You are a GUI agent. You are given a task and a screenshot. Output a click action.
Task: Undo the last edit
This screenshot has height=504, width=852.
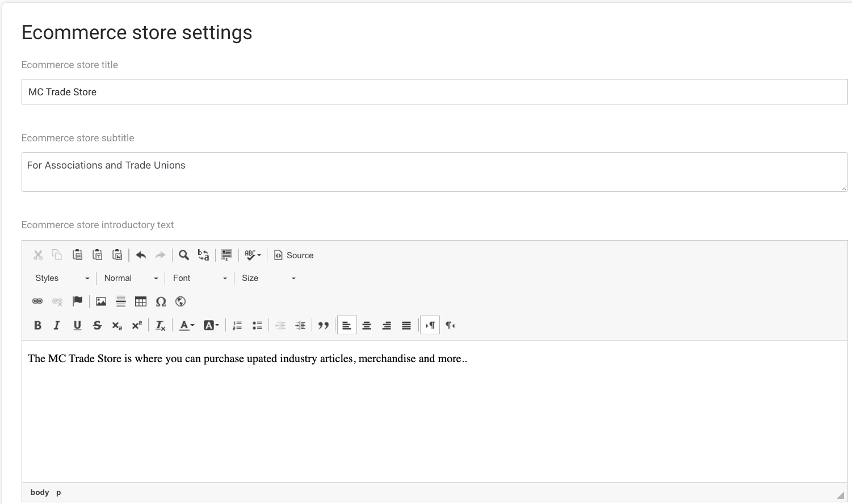(141, 255)
